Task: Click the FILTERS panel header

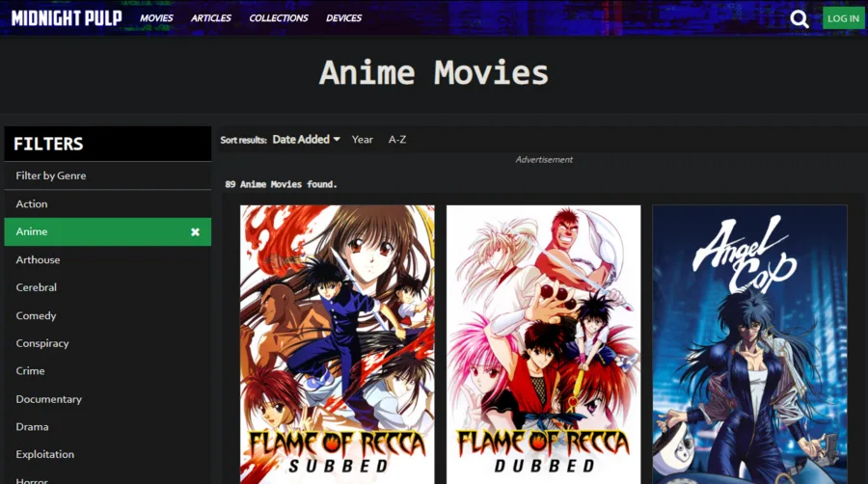Action: 107,144
